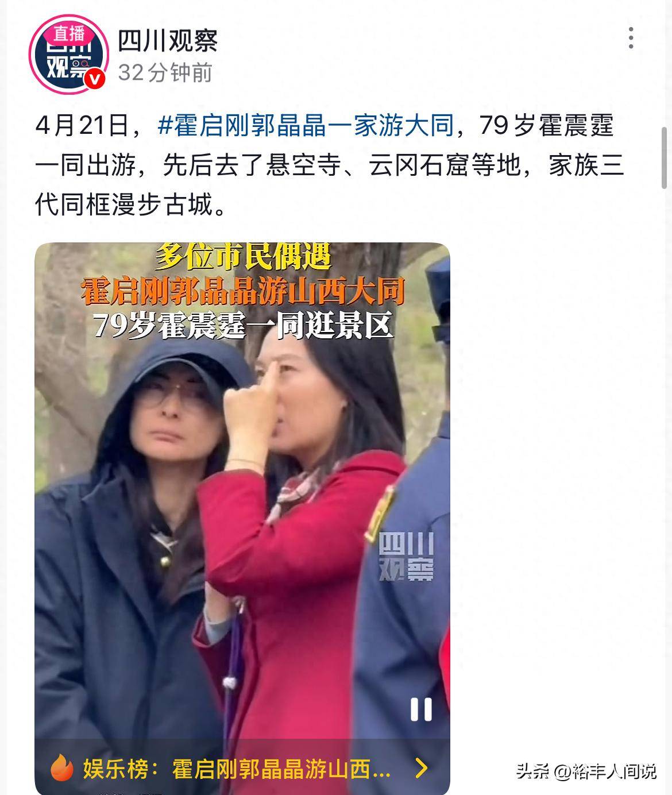Tap the 娱乐榜 label on the banner

click(115, 769)
